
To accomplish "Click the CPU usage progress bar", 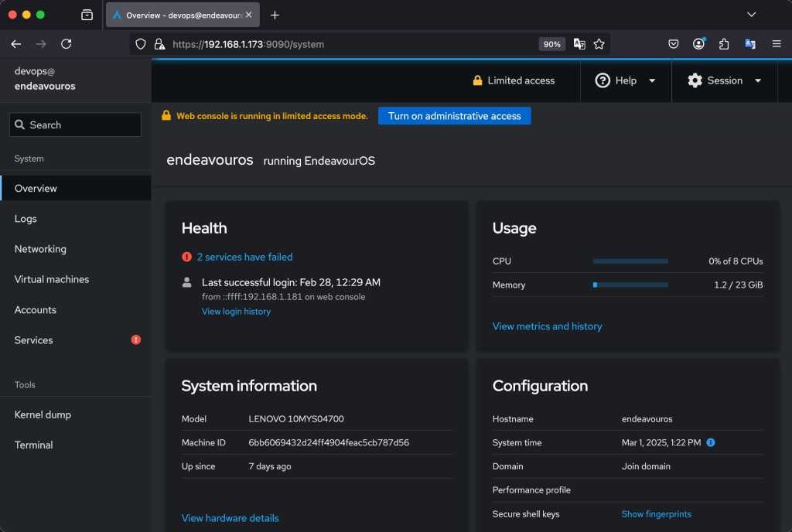I will tap(630, 261).
